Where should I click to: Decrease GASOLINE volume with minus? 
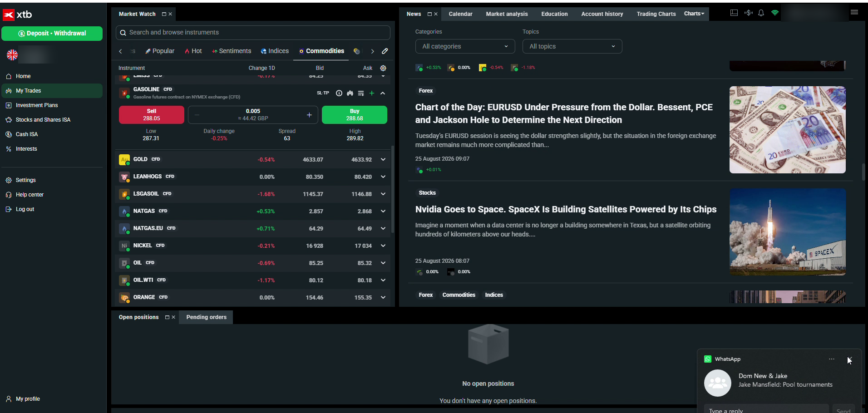pyautogui.click(x=197, y=115)
